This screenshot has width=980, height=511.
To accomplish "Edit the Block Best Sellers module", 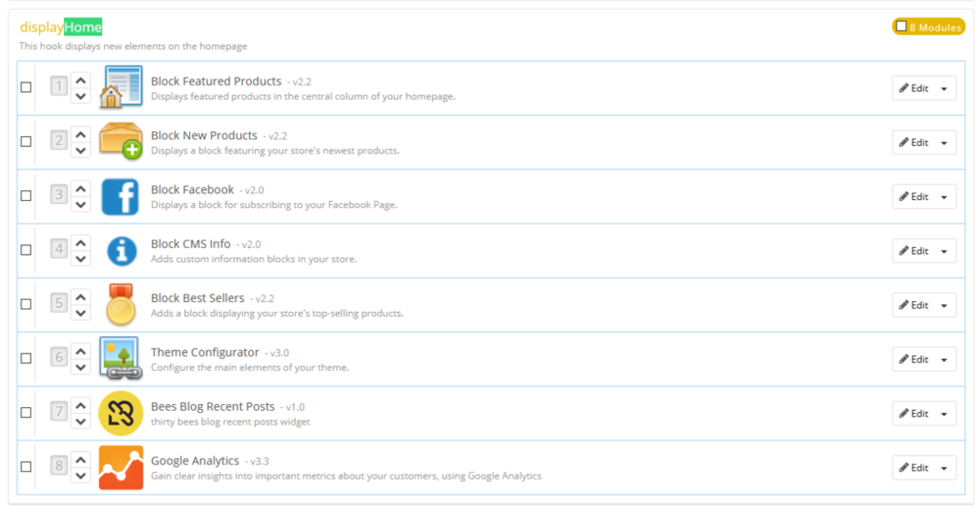I will click(x=912, y=305).
